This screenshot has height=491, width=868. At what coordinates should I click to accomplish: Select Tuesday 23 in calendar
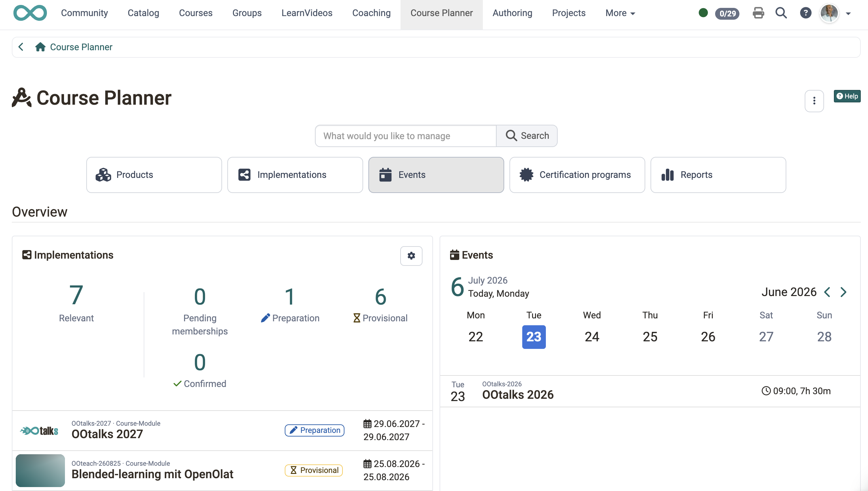(x=534, y=337)
